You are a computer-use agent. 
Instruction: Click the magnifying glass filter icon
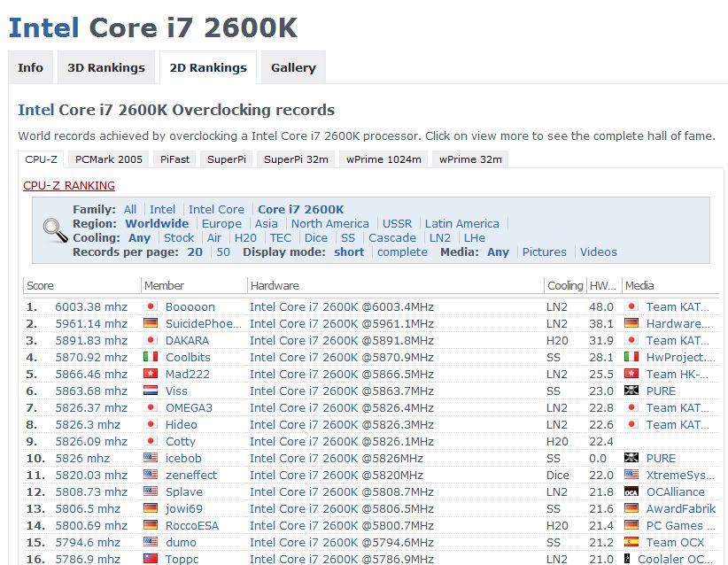click(x=55, y=228)
